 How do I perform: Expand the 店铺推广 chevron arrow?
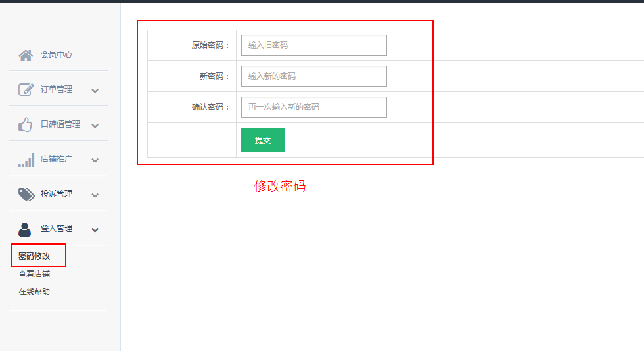[x=95, y=160]
